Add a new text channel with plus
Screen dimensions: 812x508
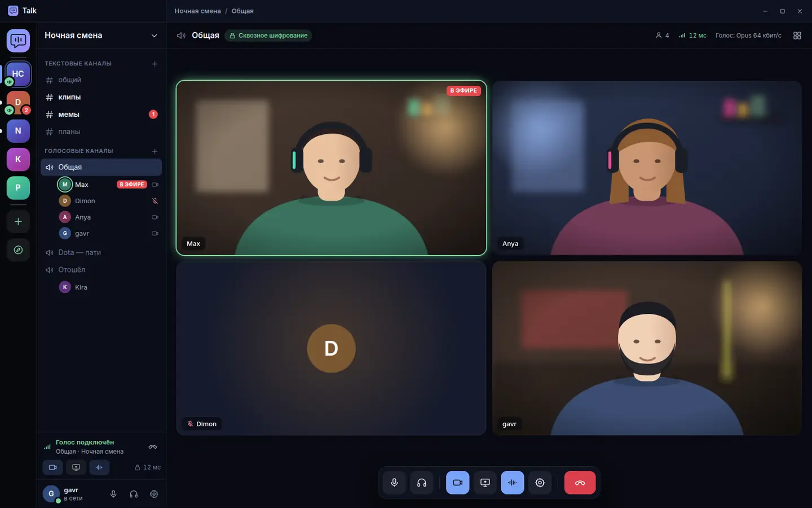click(x=155, y=64)
